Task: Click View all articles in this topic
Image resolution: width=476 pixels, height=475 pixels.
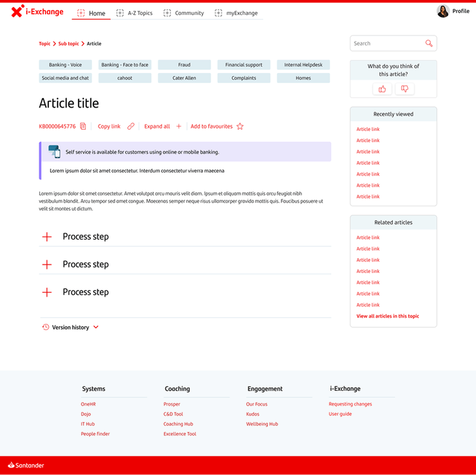Action: point(388,316)
